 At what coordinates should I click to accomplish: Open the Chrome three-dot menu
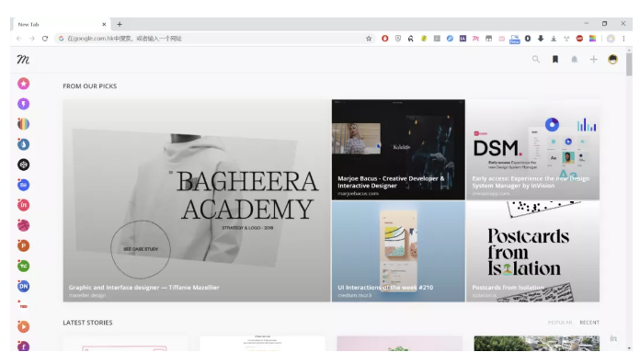623,39
